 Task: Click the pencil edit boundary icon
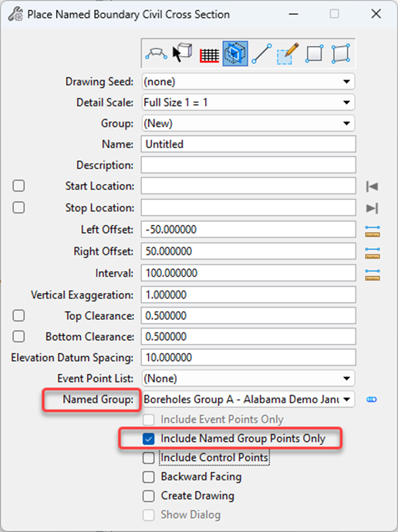click(288, 54)
